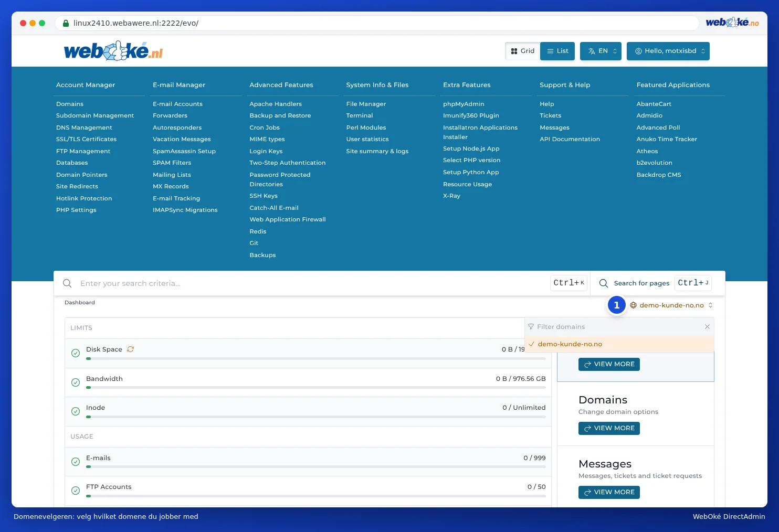Open the EN language dropdown

click(x=601, y=51)
